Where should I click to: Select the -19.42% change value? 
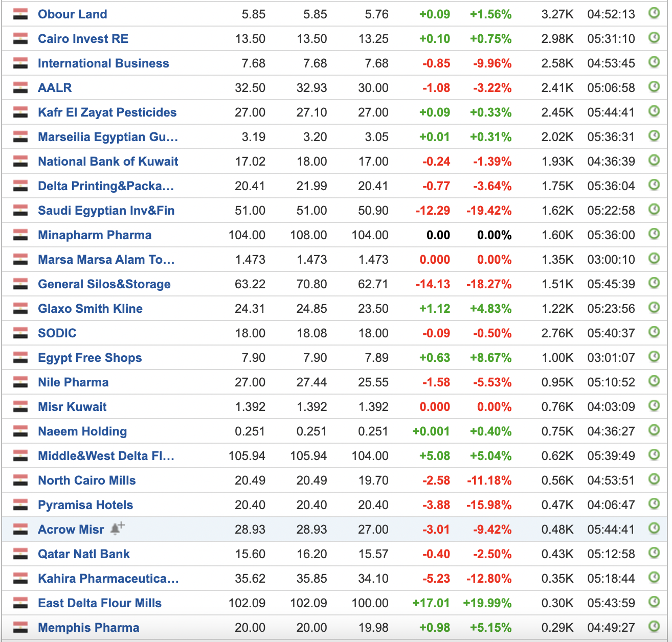click(489, 211)
